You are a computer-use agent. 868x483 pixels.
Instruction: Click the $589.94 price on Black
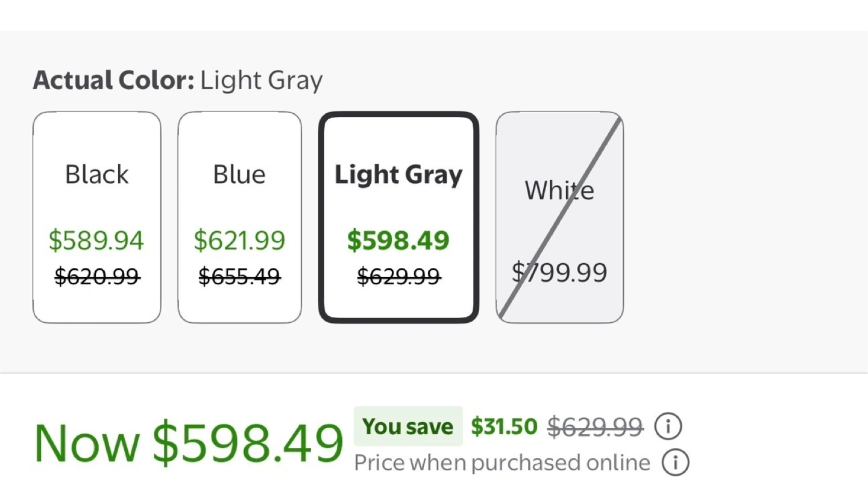96,240
